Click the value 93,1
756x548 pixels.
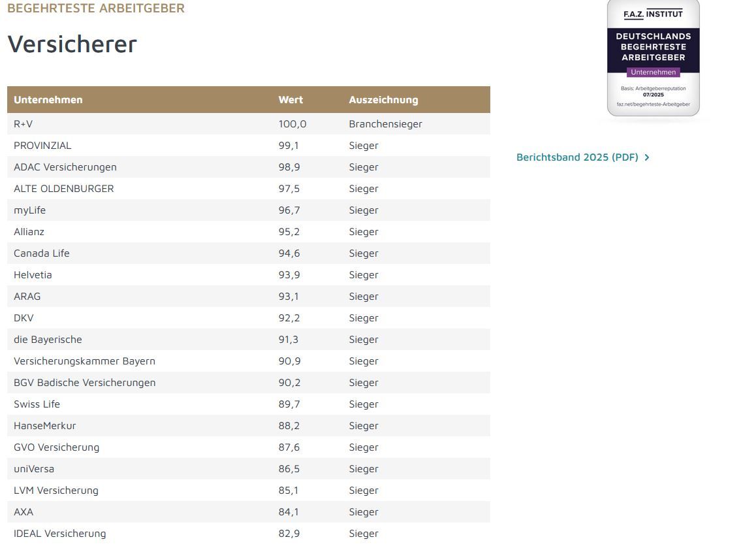pyautogui.click(x=289, y=296)
